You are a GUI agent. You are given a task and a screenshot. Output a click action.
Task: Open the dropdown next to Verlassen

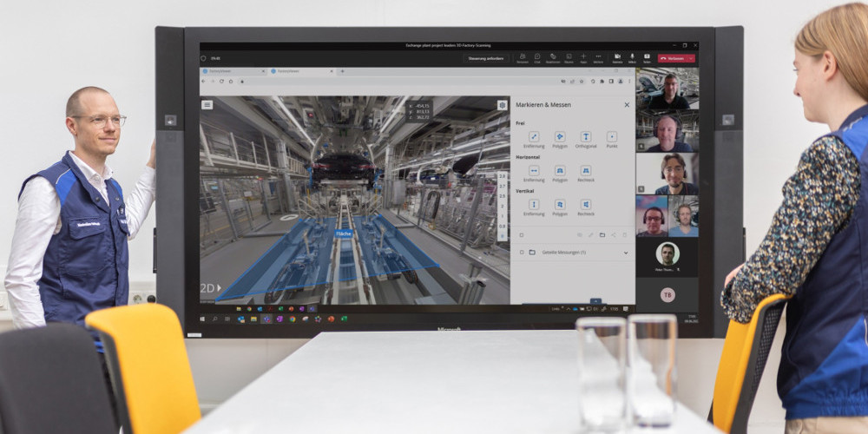pyautogui.click(x=691, y=58)
